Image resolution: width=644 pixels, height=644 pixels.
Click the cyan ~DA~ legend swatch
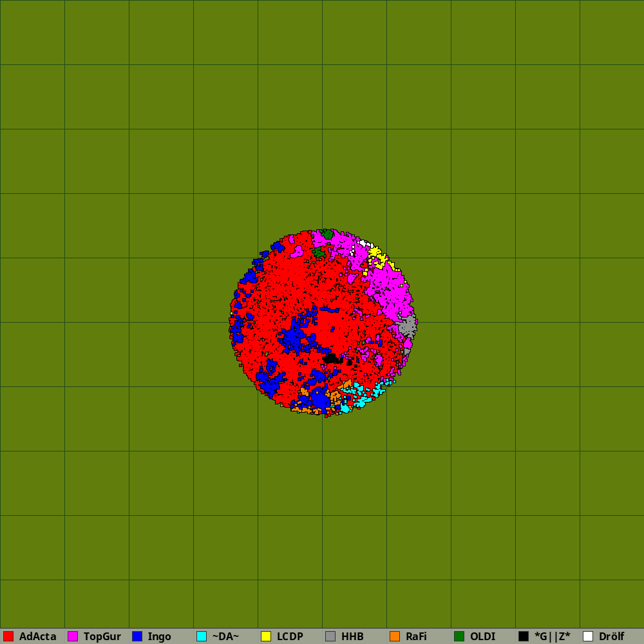pyautogui.click(x=202, y=636)
